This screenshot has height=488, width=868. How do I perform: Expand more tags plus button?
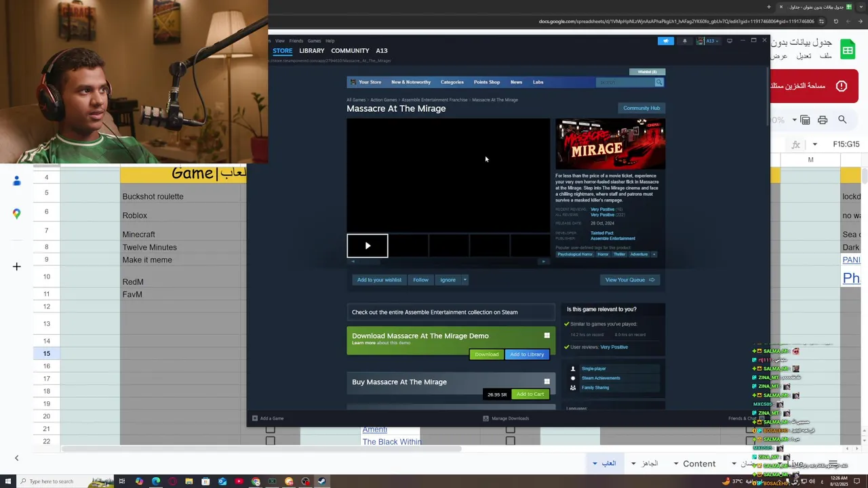(654, 254)
